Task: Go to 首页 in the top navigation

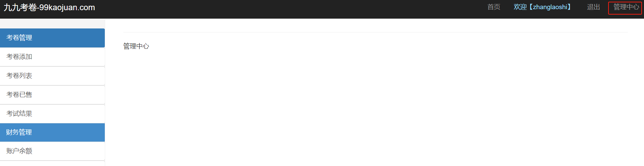Action: [x=494, y=7]
